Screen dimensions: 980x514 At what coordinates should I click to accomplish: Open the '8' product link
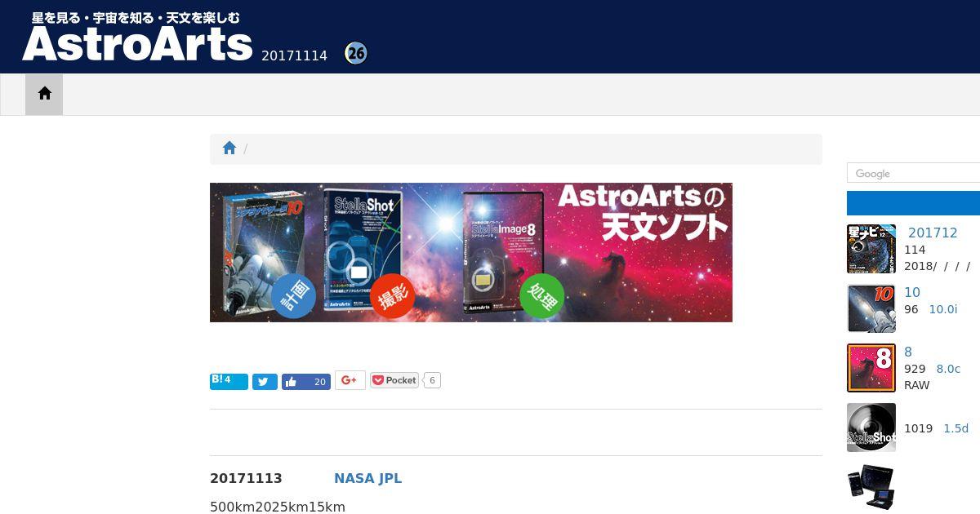[x=908, y=352]
